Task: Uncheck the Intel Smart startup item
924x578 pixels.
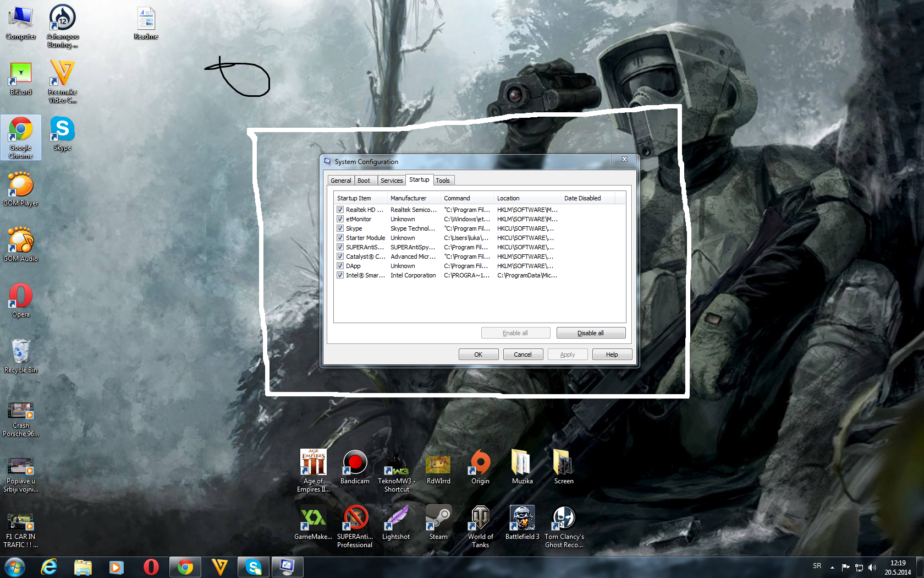Action: 340,275
